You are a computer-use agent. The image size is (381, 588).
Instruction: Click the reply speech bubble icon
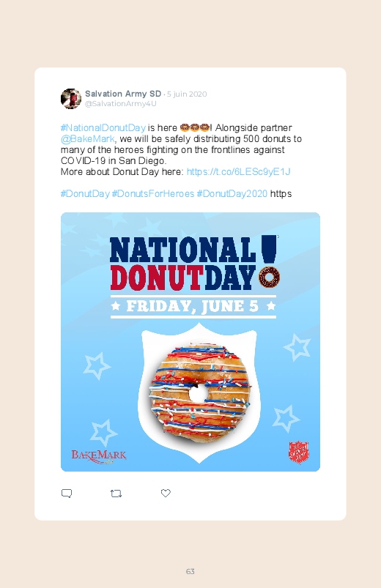(67, 493)
